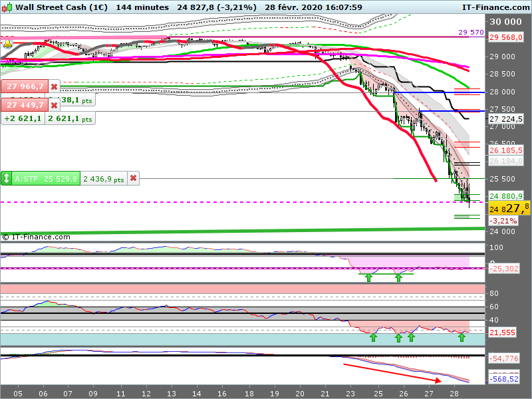Close the 27 449,7 order label
The height and width of the screenshot is (399, 532).
55,105
